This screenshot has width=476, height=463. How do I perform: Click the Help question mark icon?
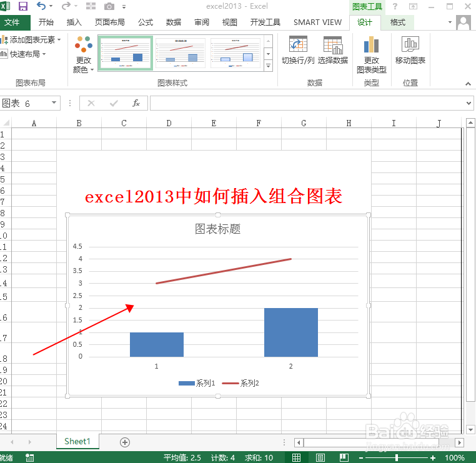[395, 6]
